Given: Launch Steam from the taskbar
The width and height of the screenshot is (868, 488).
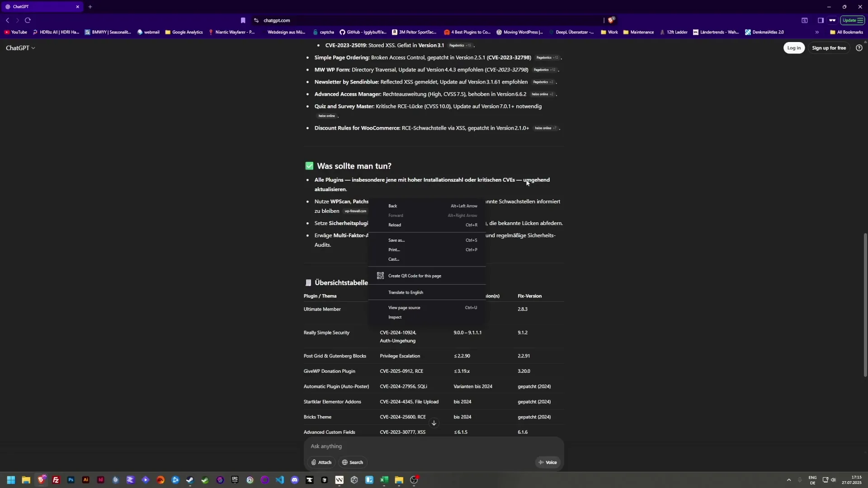Looking at the screenshot, I should 191,480.
